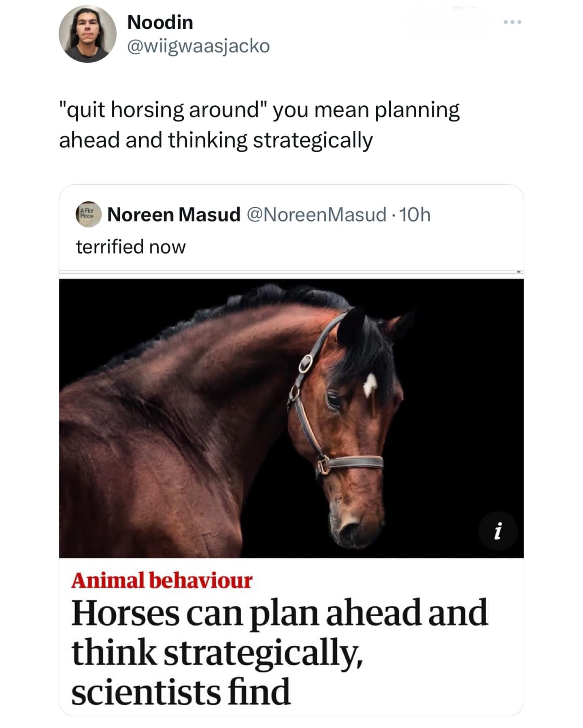
Task: Open the more options three-dot menu
Action: [x=513, y=22]
